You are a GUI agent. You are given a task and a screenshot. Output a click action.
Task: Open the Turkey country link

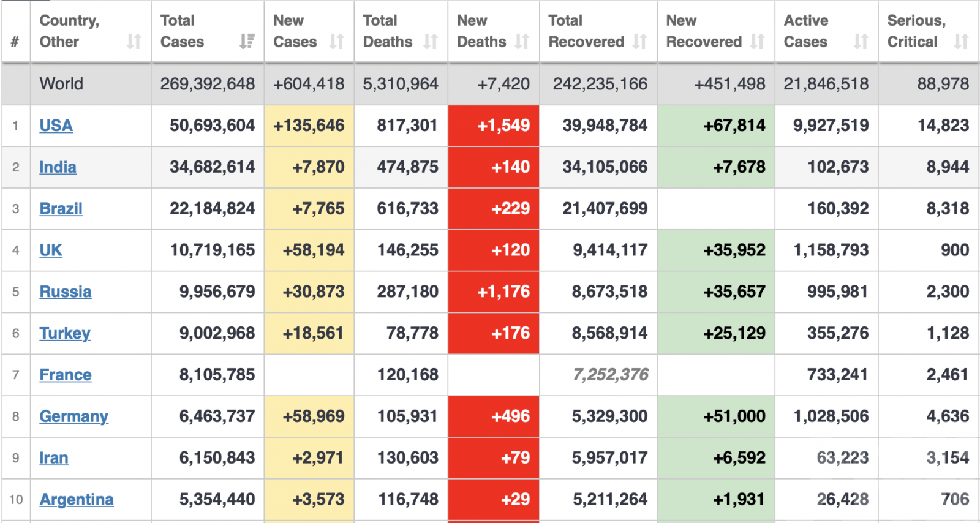[65, 334]
